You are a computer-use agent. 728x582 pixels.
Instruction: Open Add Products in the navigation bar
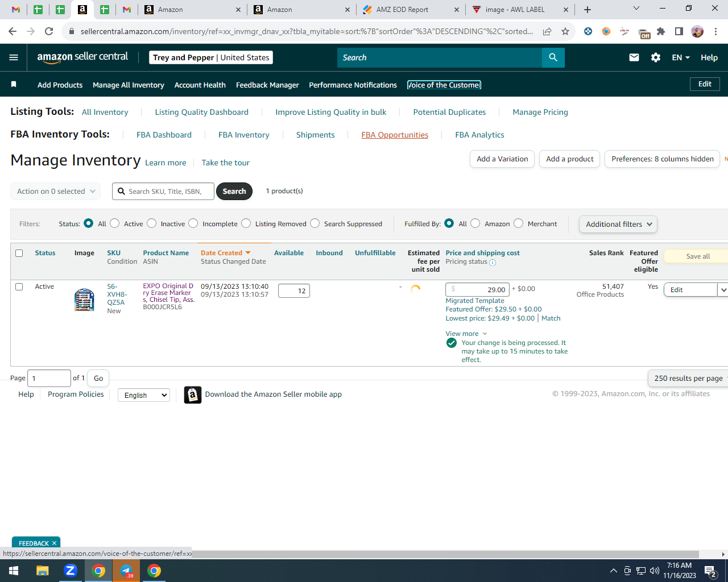[x=60, y=85]
